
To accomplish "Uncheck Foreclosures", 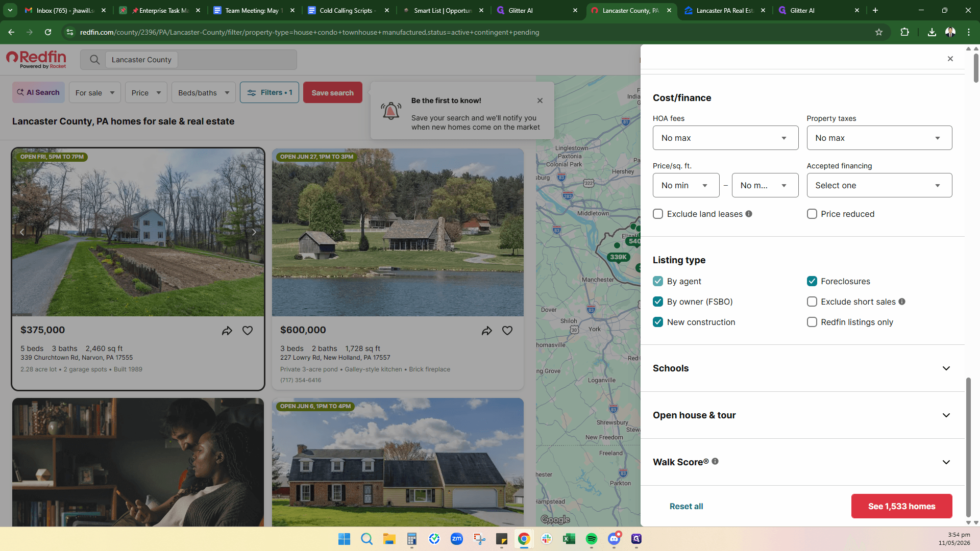I will [x=812, y=281].
